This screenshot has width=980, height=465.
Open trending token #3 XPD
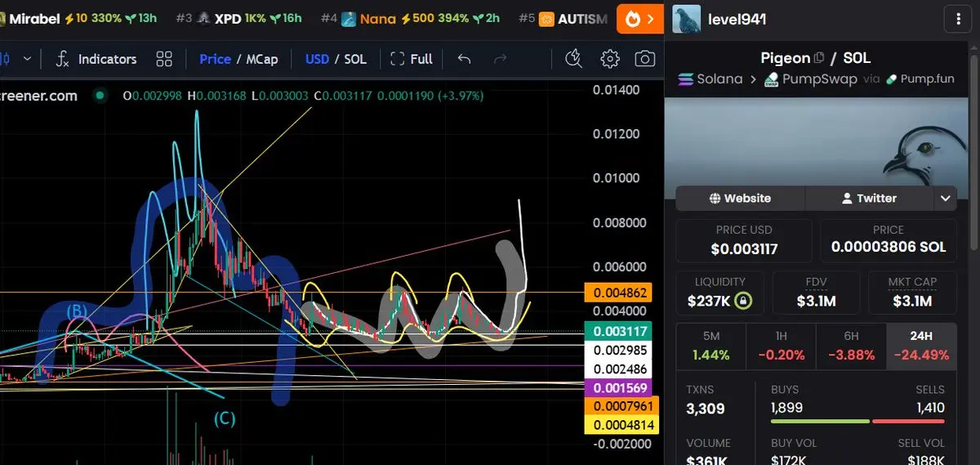click(238, 18)
